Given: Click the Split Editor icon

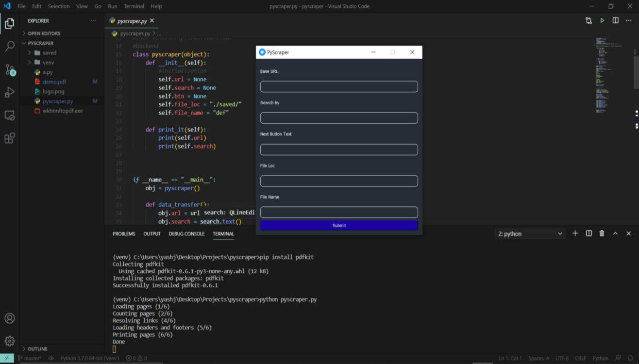Looking at the screenshot, I should [615, 21].
